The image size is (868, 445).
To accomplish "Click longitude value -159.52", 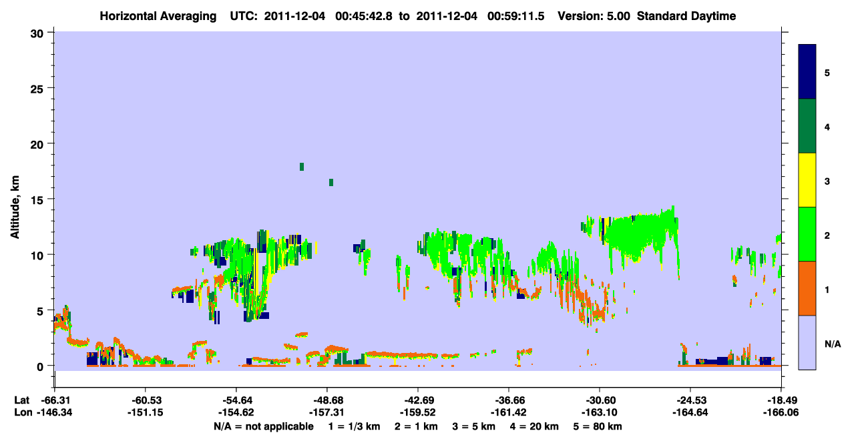I will tap(418, 412).
